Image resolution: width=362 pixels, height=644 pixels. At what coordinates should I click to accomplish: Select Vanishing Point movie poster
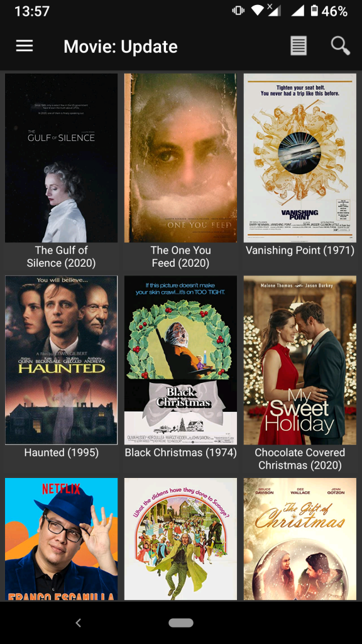(x=300, y=158)
